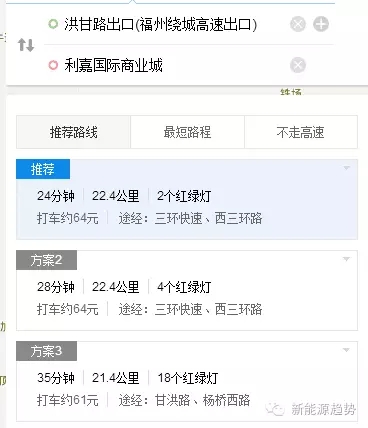Click the red destination marker icon
Screen dimensions: 368x428
tap(53, 65)
